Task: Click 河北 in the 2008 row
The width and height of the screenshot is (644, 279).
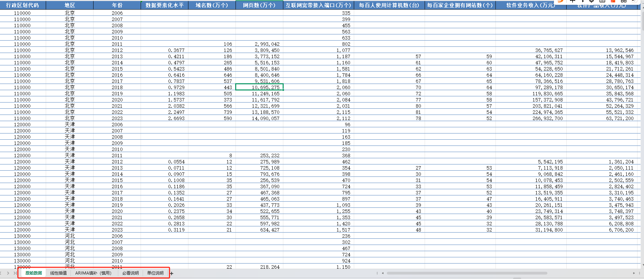Action: pos(70,248)
